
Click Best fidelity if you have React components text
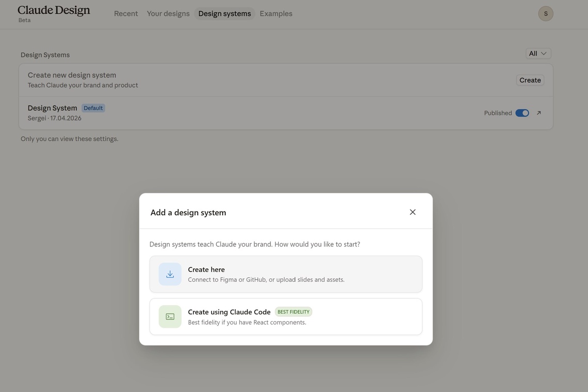pos(247,322)
